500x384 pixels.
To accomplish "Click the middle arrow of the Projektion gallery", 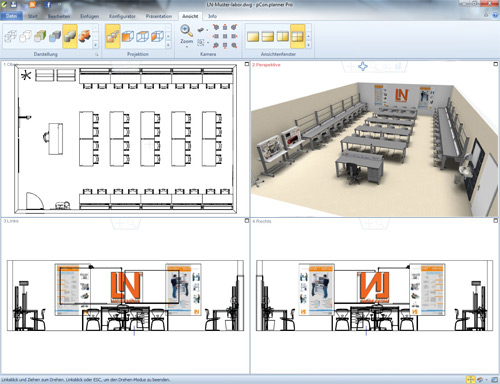I will (x=168, y=36).
